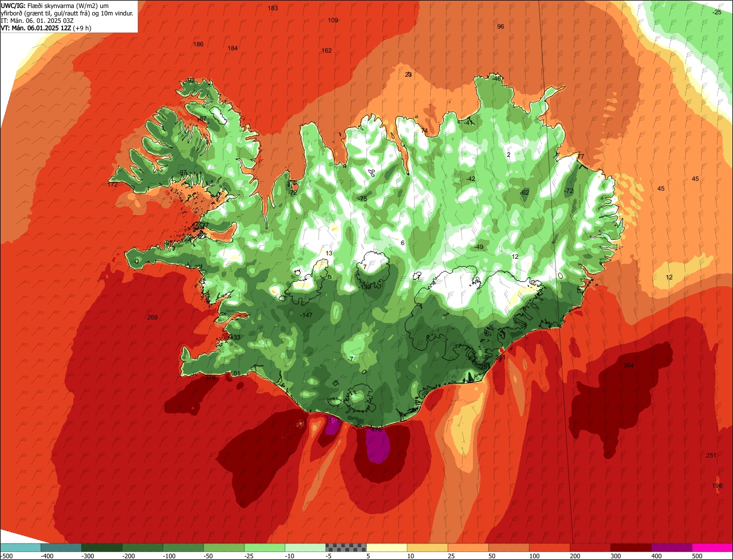Click the 'VT: Mán. 06.01.2025 12Z (+9 h)' line
This screenshot has height=560, width=733.
(x=46, y=27)
